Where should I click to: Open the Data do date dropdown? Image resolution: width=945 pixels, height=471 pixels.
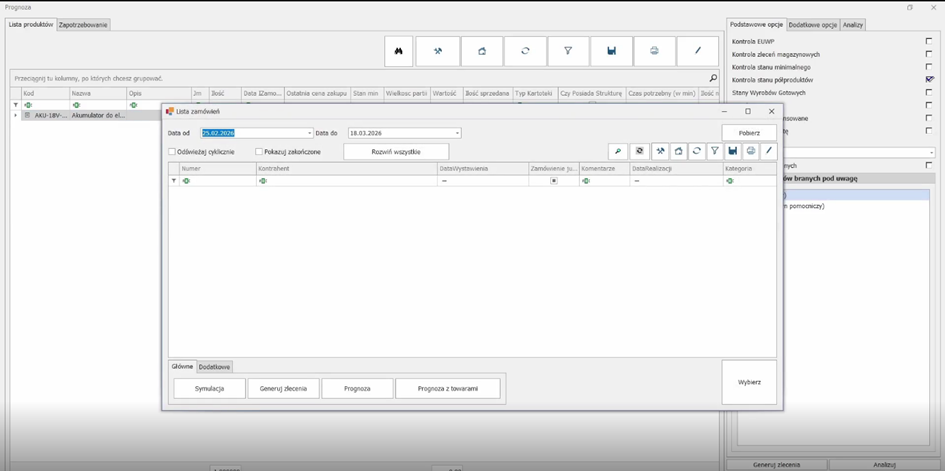[x=457, y=133]
